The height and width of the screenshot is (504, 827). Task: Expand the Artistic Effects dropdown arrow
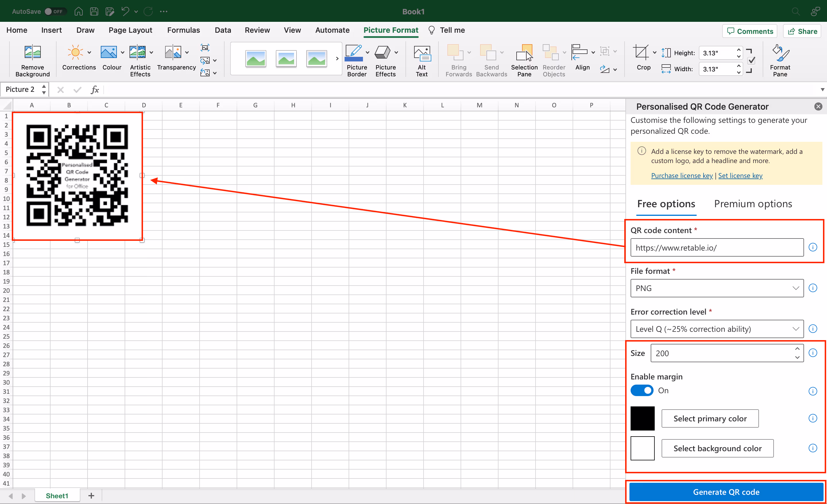click(x=151, y=52)
